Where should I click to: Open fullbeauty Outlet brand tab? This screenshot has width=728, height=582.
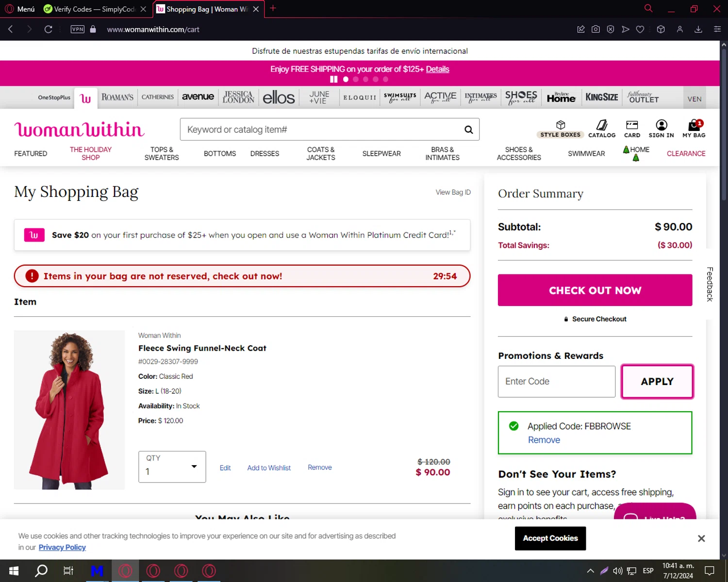pyautogui.click(x=643, y=97)
